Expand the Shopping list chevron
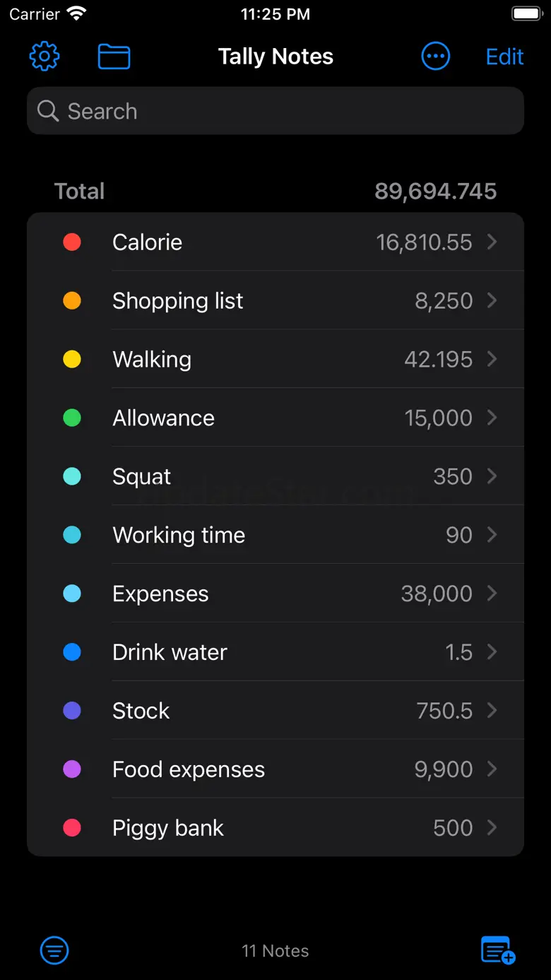 492,301
